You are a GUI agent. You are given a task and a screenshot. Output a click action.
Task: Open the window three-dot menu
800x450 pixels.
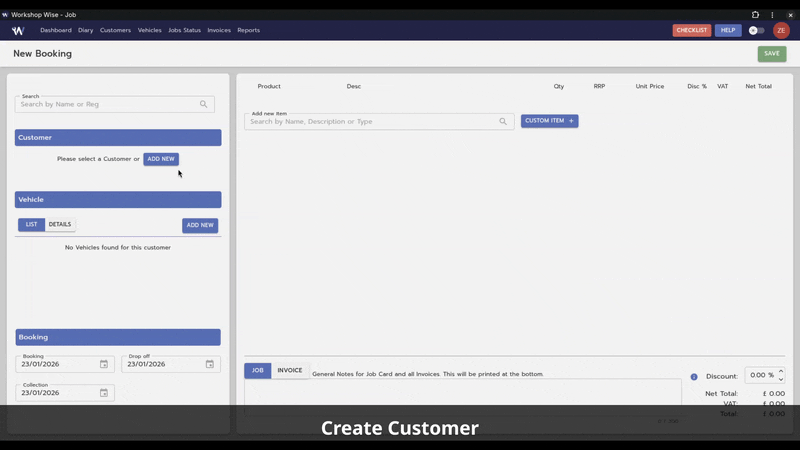coord(772,15)
